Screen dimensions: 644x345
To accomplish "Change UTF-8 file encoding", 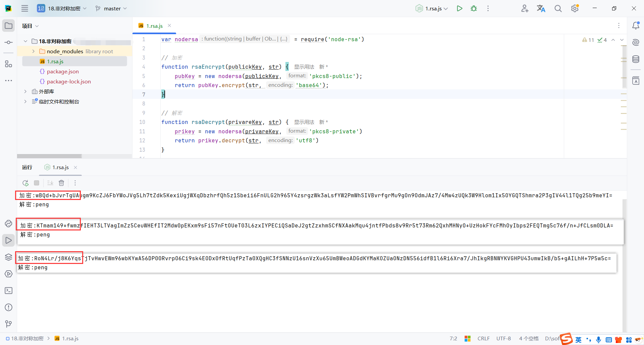I will (504, 339).
